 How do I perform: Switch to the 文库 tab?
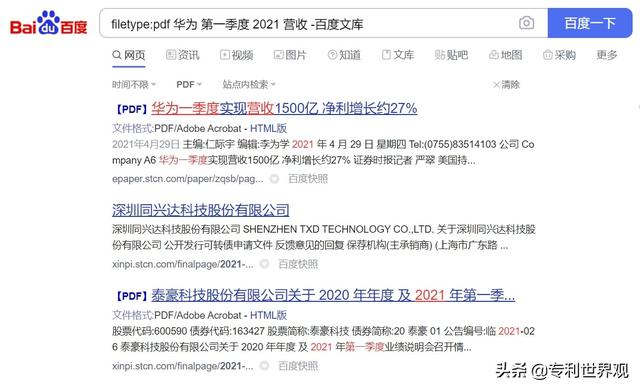pos(398,55)
